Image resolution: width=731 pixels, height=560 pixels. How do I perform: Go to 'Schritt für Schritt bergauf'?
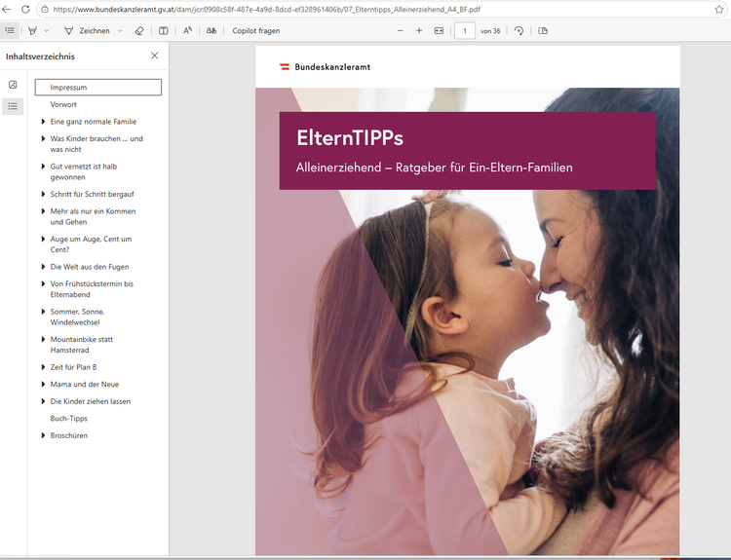tap(92, 194)
